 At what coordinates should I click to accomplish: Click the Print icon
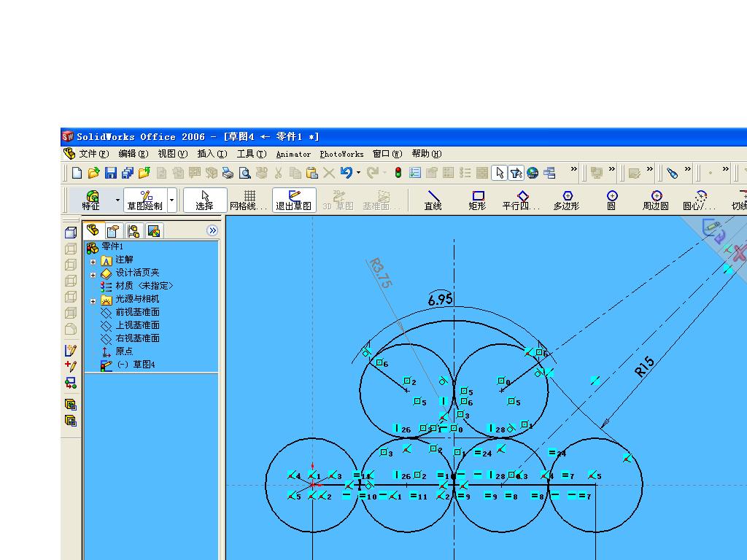click(228, 173)
